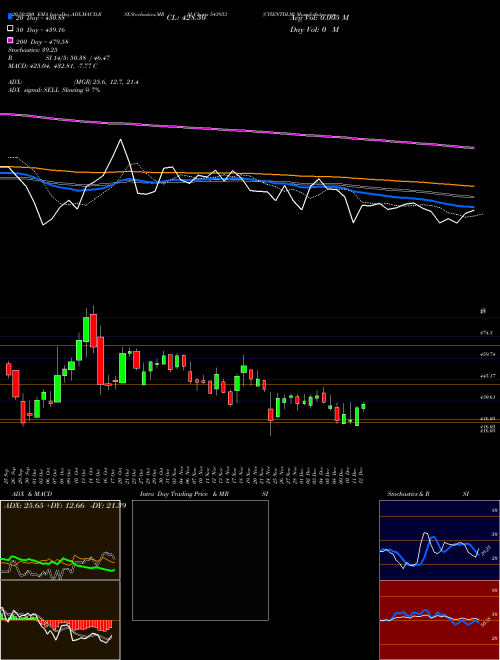The width and height of the screenshot is (500, 660).
Task: Click the blue 20 Day legend swatch
Action: (10, 17)
